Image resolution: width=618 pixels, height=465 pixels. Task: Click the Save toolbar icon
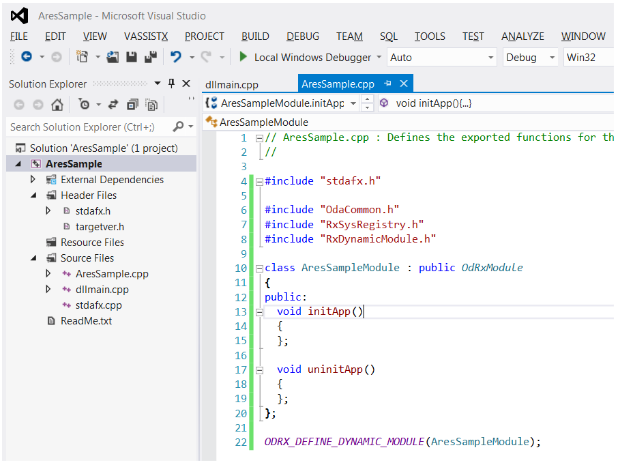[131, 57]
